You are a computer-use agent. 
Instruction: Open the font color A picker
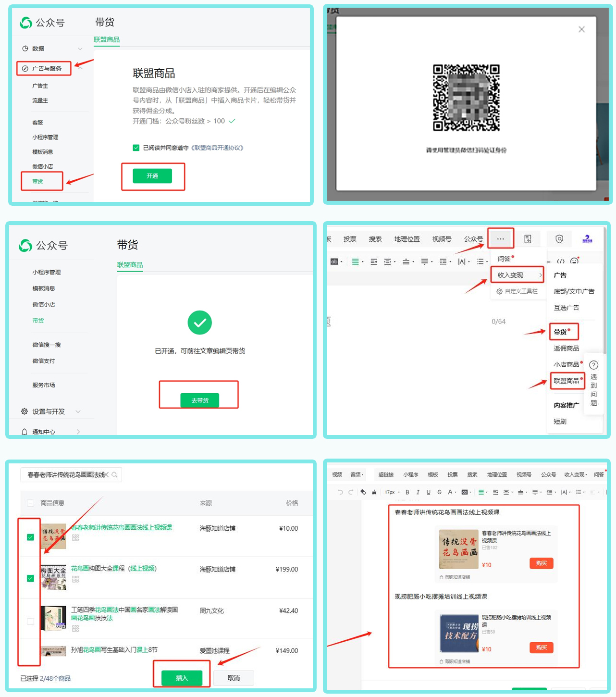click(x=451, y=492)
